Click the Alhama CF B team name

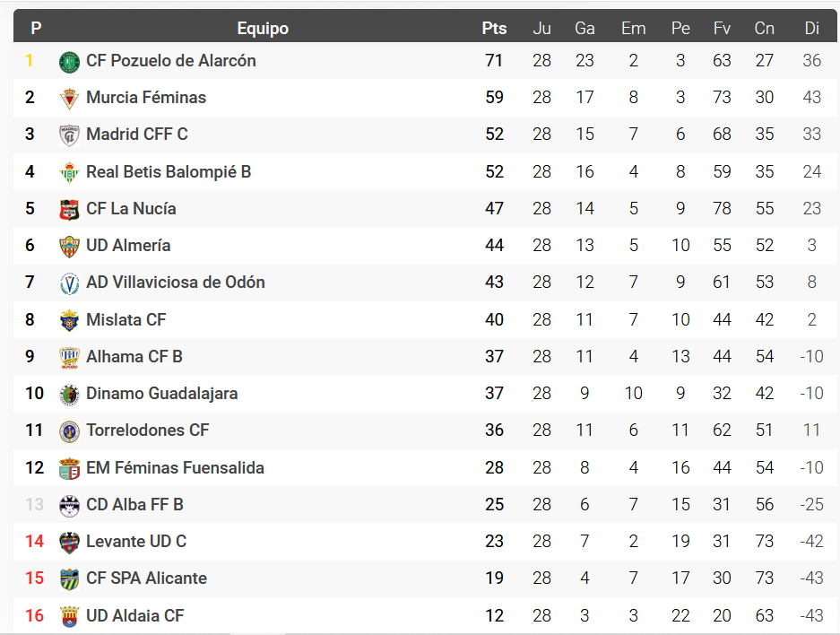[134, 357]
